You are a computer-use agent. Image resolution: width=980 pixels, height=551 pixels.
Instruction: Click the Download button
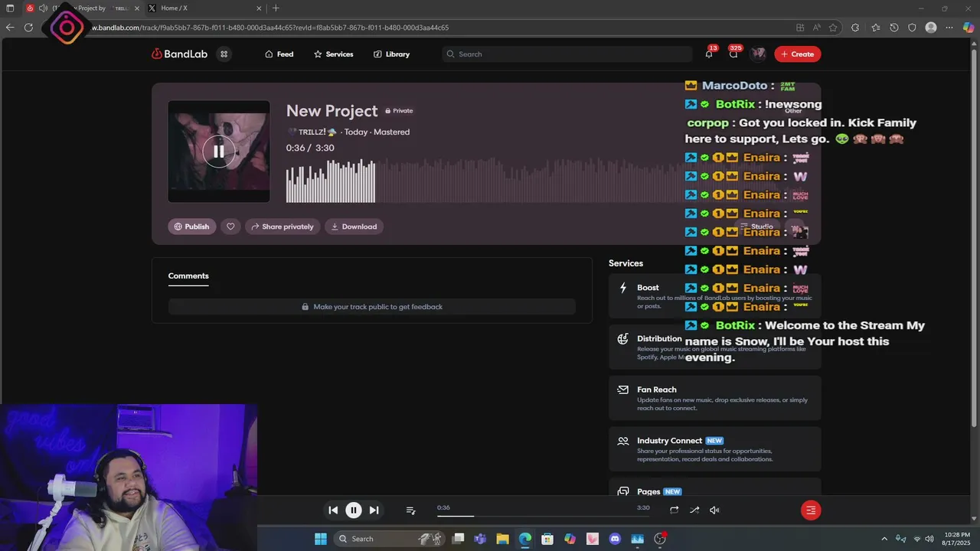(x=354, y=227)
